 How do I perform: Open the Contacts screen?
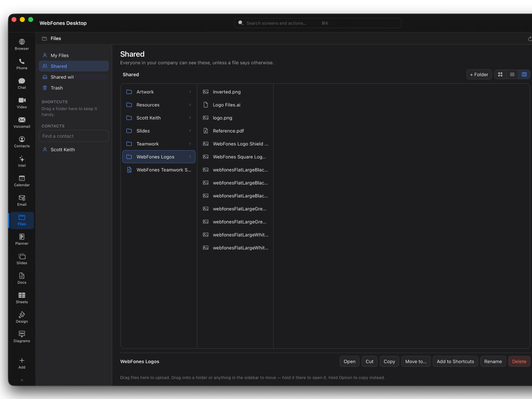(22, 142)
